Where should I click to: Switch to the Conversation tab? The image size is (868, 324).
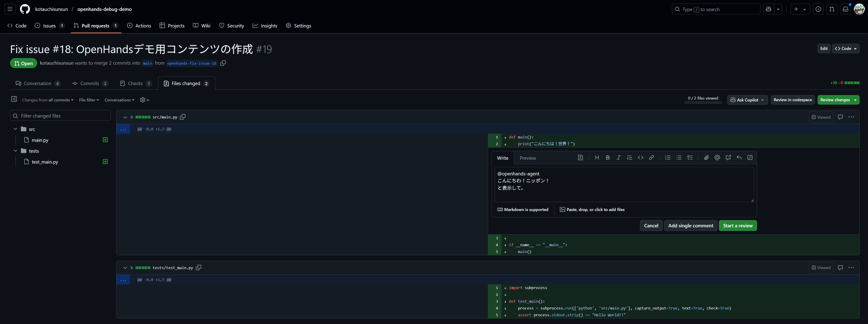pyautogui.click(x=37, y=83)
